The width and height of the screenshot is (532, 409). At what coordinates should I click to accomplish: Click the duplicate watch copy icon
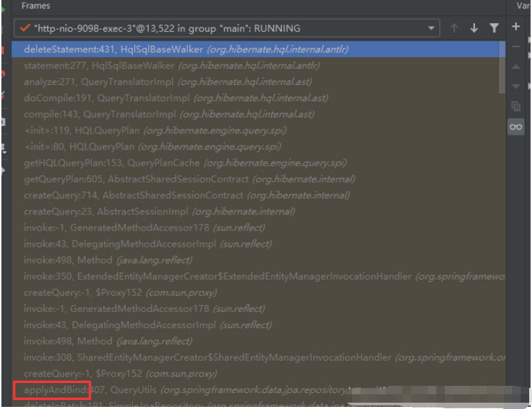click(516, 107)
